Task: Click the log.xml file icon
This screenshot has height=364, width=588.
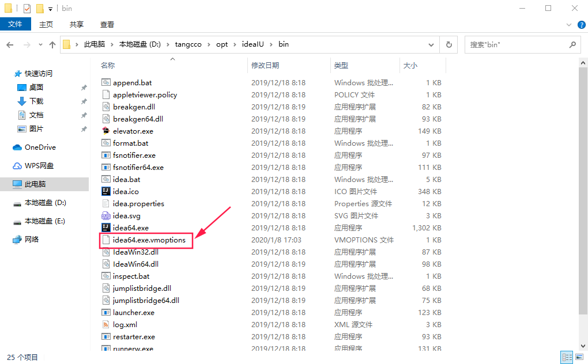Action: click(106, 324)
